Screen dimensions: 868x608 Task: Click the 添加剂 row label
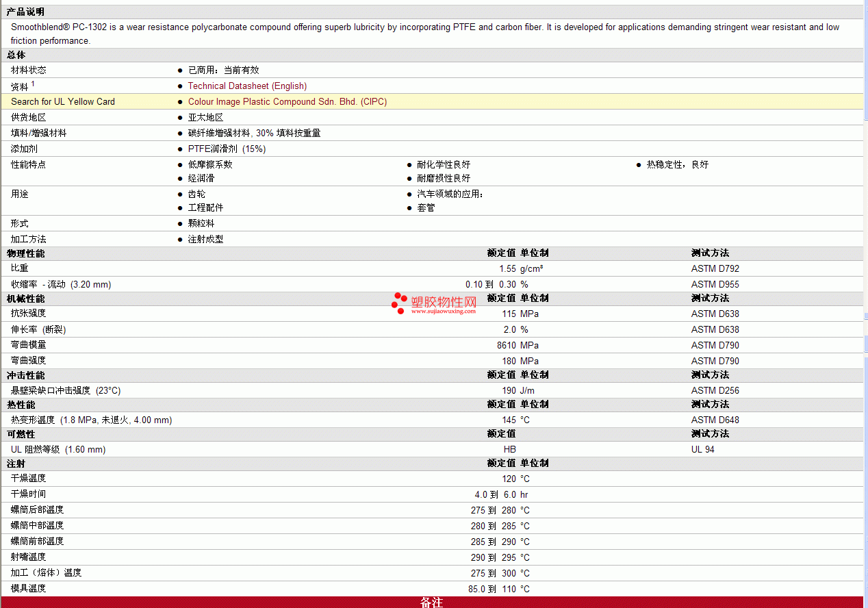(25, 149)
